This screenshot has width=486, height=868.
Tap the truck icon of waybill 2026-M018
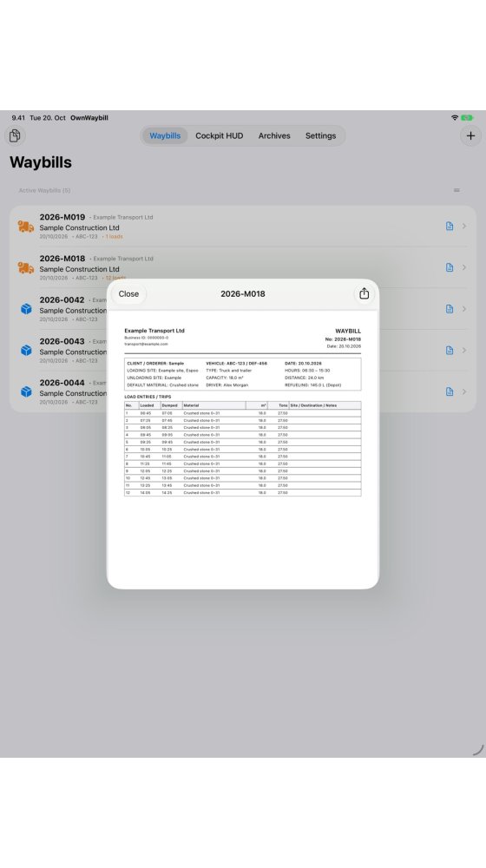point(25,268)
